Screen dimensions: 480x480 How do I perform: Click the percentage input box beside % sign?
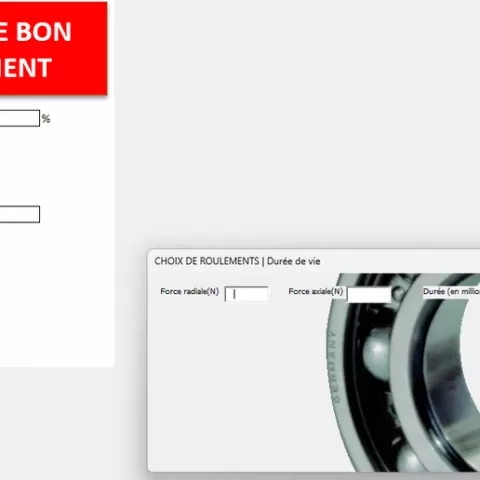(20, 118)
